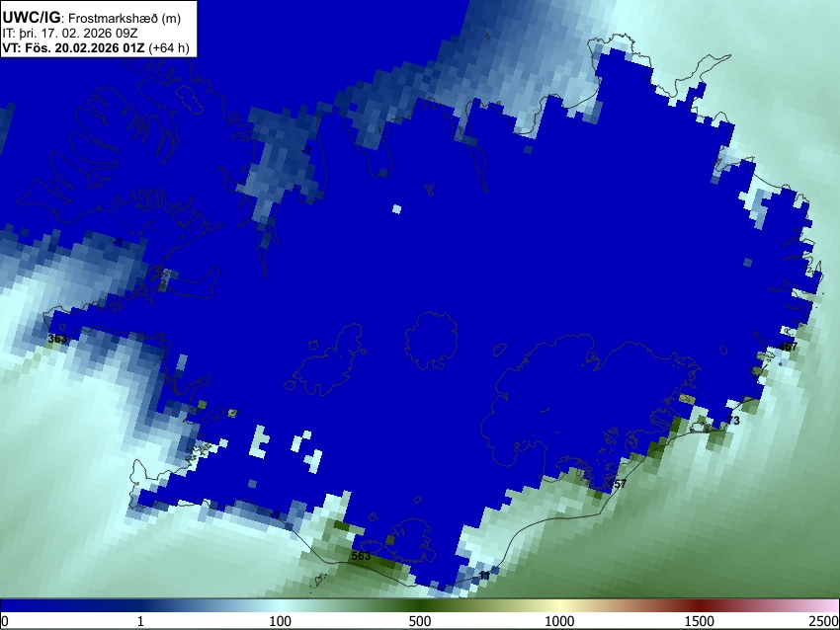Click the legend tick label "100"
Screen dimensions: 840x630
280,621
